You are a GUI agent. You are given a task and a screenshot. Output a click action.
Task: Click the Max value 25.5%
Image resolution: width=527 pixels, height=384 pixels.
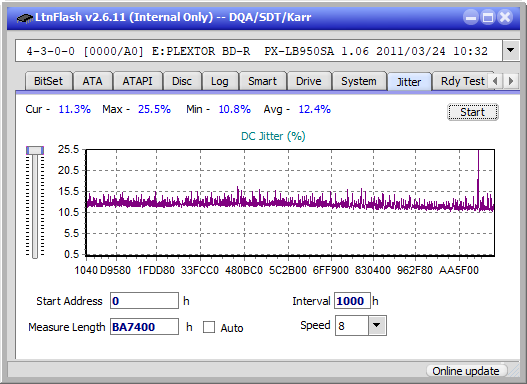click(154, 109)
